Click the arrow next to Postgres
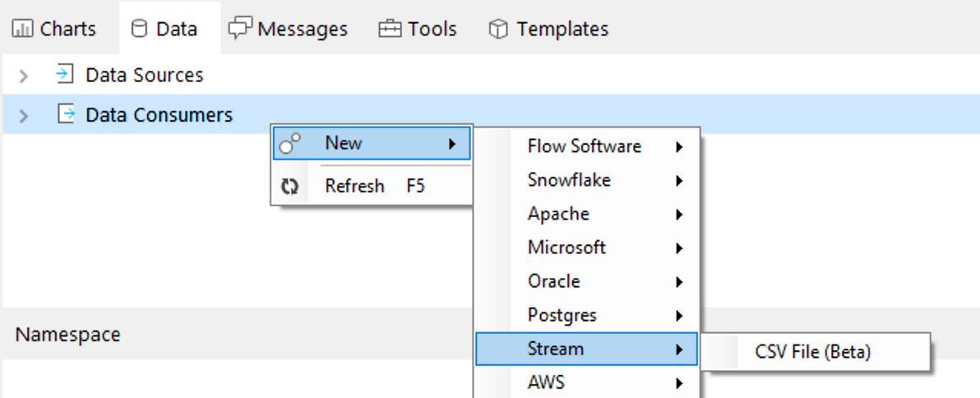The height and width of the screenshot is (398, 980). pyautogui.click(x=679, y=316)
